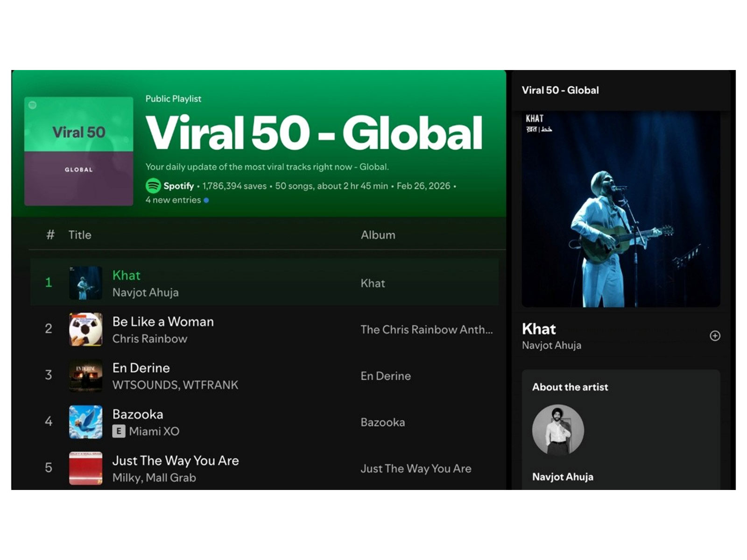The width and height of the screenshot is (747, 560).
Task: Click the Explicit badge on Bazooka
Action: [119, 431]
